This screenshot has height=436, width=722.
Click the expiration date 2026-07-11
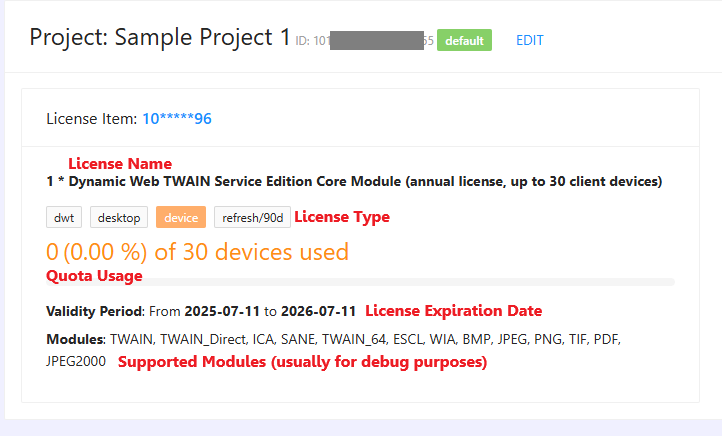click(x=319, y=312)
